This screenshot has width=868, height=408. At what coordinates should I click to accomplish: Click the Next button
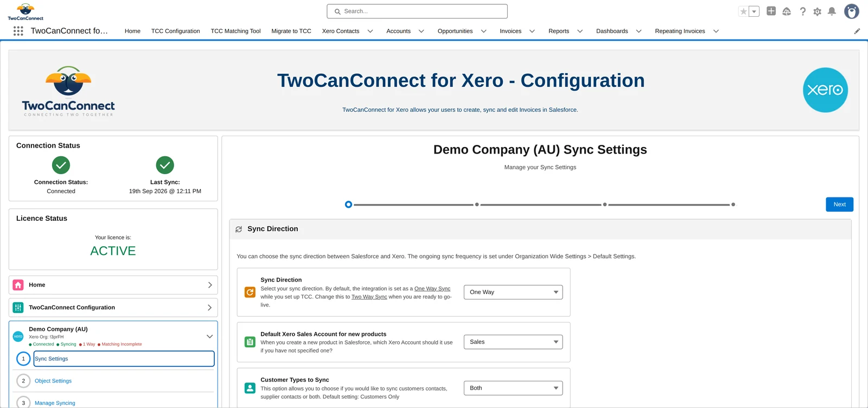[x=840, y=205]
